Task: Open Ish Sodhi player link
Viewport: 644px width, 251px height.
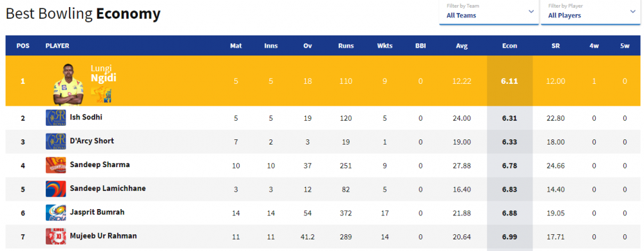Action: (86, 117)
